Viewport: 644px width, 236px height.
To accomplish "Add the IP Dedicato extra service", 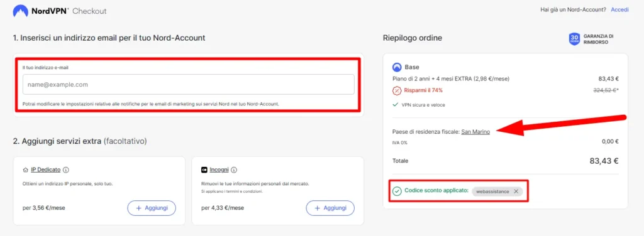I will coord(152,208).
